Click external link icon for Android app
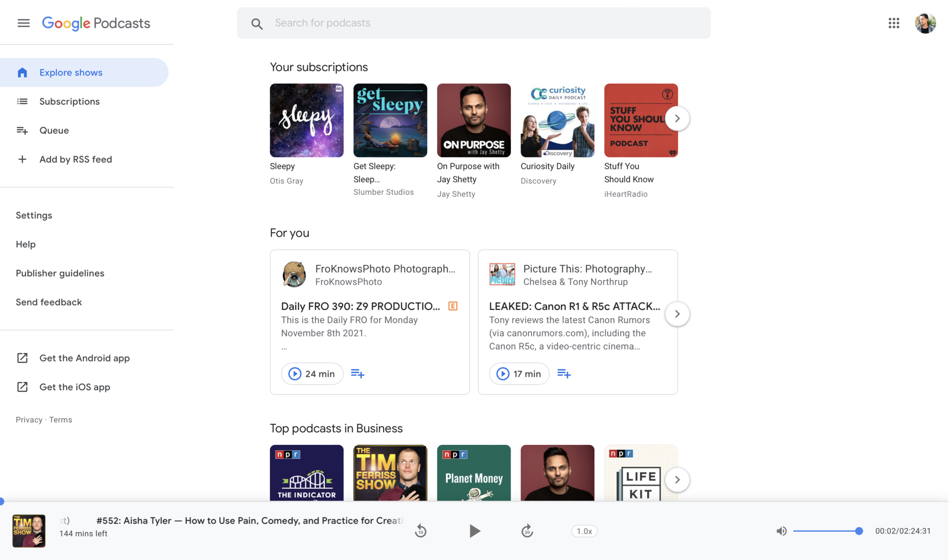 (x=22, y=358)
